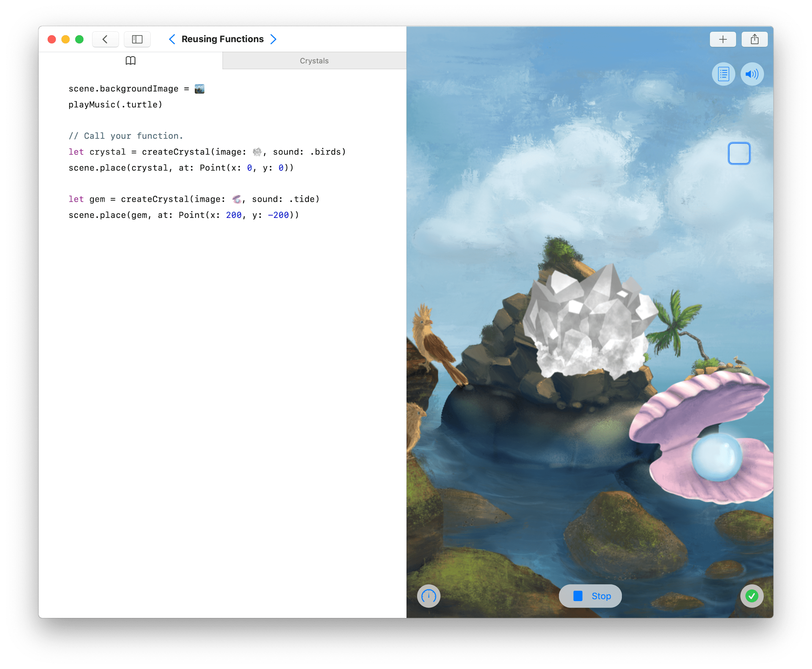
Task: Open the share menu
Action: pyautogui.click(x=755, y=39)
